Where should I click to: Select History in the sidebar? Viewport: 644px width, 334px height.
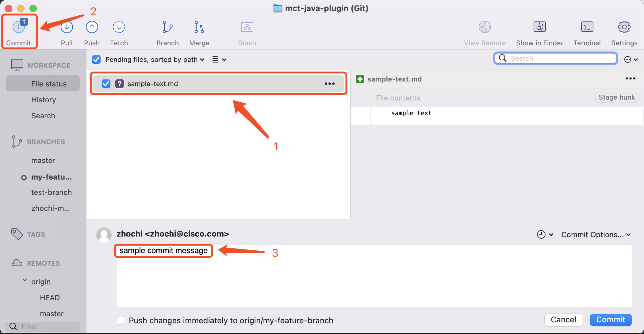[44, 100]
